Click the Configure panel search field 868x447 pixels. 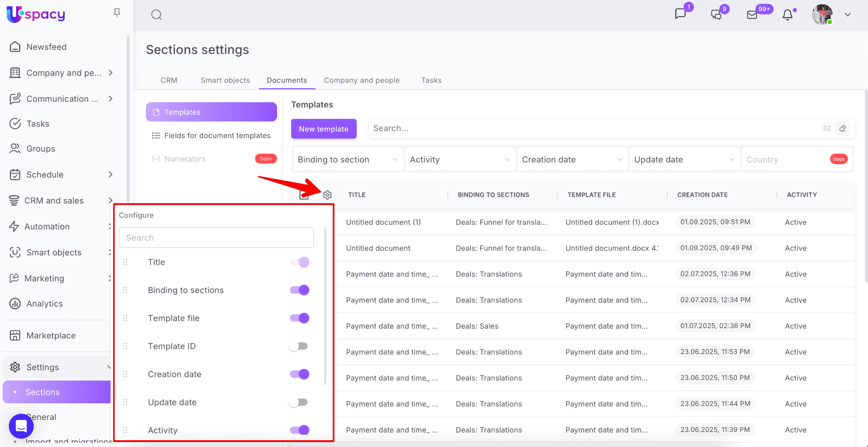(216, 237)
